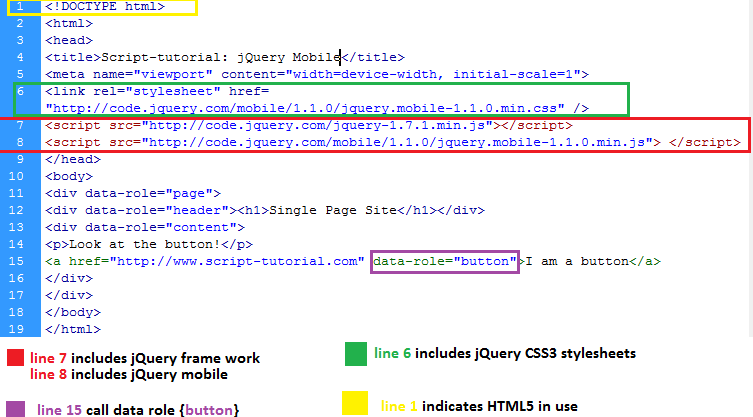Image resolution: width=753 pixels, height=417 pixels.
Task: Select line number 11 in the gutter
Action: point(16,194)
